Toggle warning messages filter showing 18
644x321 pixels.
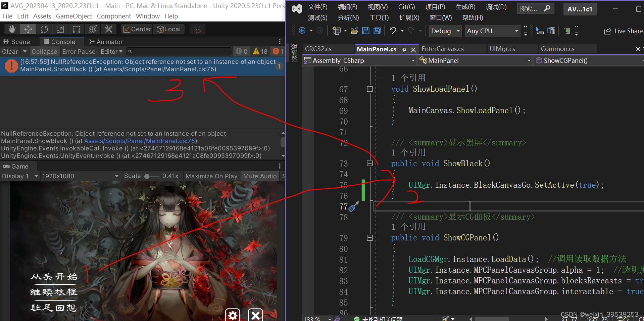(260, 51)
